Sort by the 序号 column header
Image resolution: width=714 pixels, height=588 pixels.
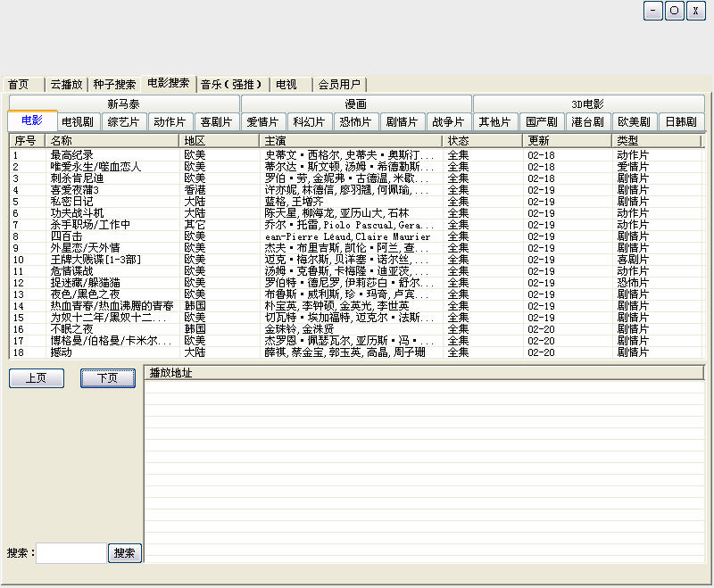[28, 141]
